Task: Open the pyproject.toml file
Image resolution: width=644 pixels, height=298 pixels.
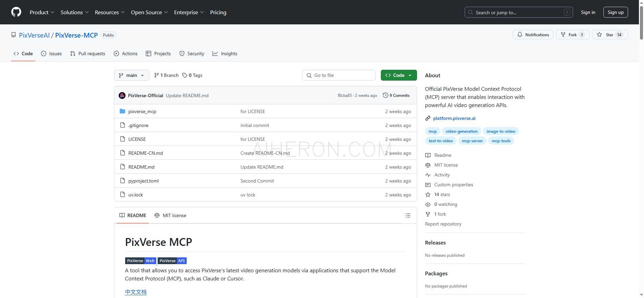Action: click(x=143, y=181)
